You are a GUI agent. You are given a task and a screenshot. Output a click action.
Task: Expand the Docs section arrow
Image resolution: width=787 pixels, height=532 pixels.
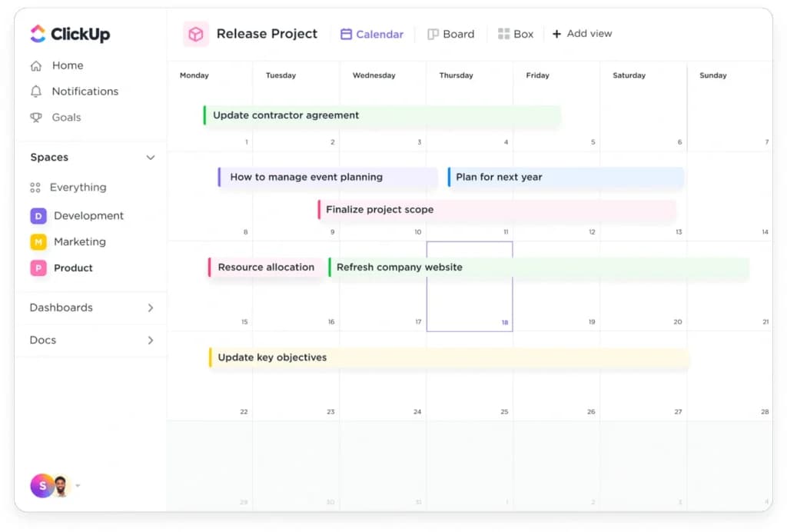pyautogui.click(x=151, y=341)
